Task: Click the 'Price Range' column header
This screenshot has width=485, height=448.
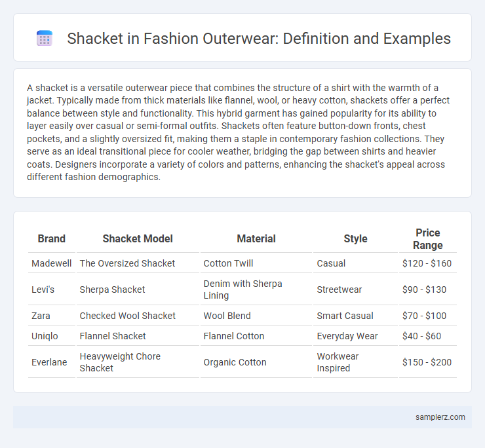Action: [428, 238]
